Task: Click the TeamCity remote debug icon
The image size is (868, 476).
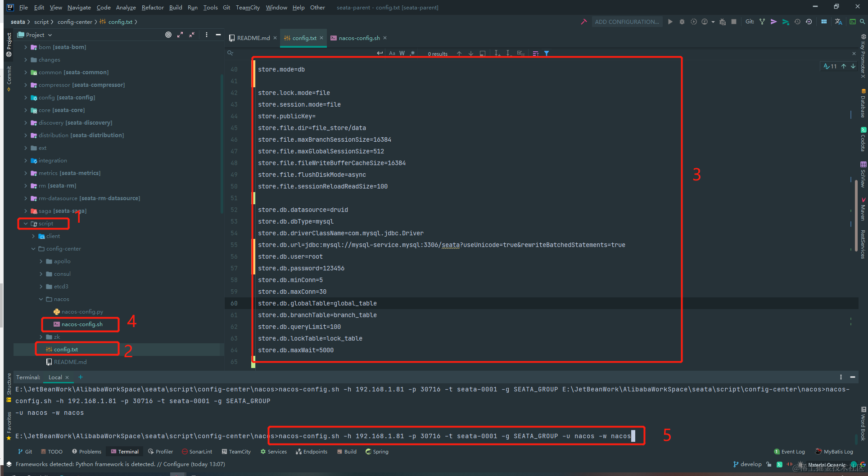Action: coord(723,22)
